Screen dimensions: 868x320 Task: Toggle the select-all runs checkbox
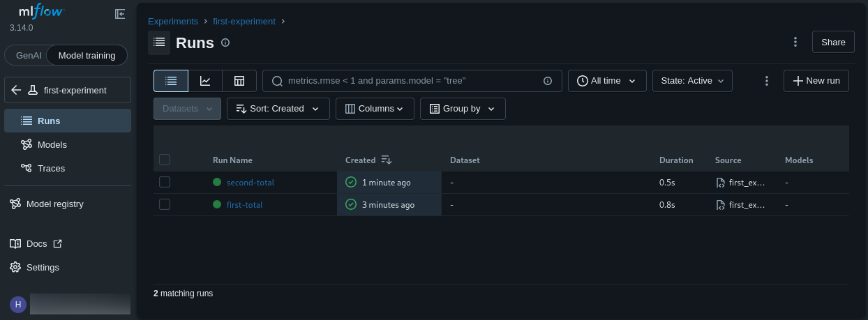click(x=165, y=160)
